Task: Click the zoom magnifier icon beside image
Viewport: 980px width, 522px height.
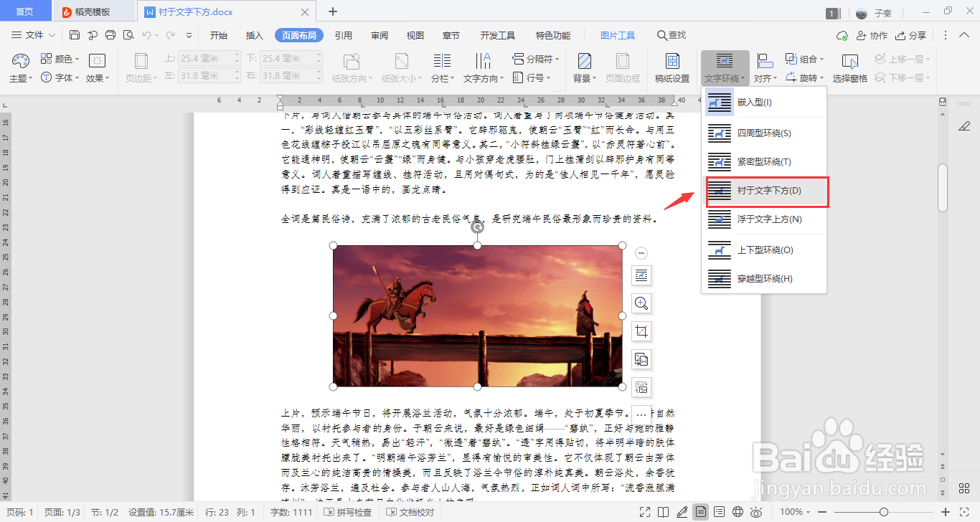Action: (641, 303)
